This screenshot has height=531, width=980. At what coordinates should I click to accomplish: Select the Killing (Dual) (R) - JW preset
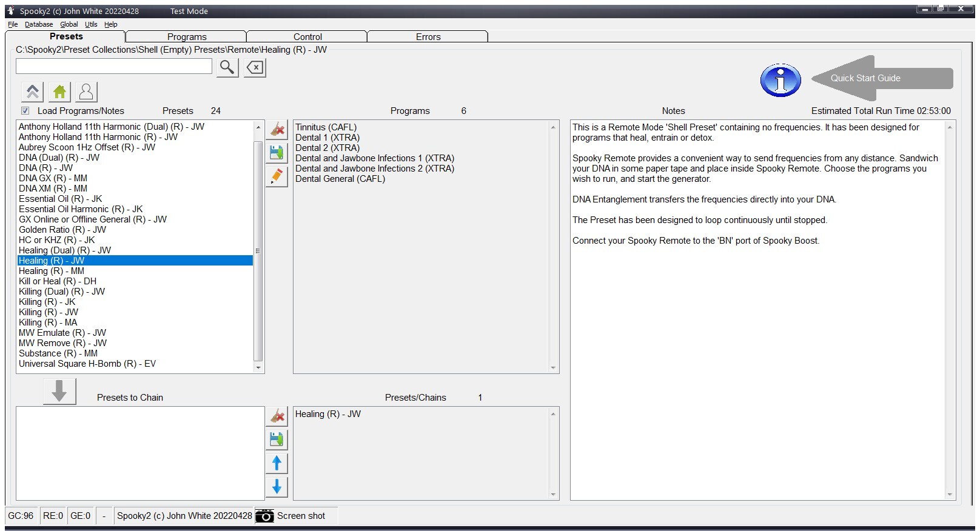tap(62, 292)
